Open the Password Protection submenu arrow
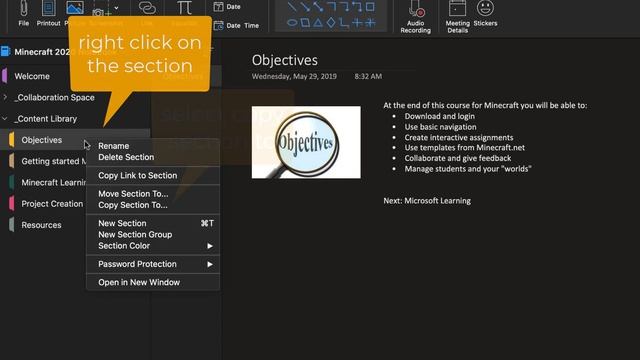640x360 pixels. point(210,264)
